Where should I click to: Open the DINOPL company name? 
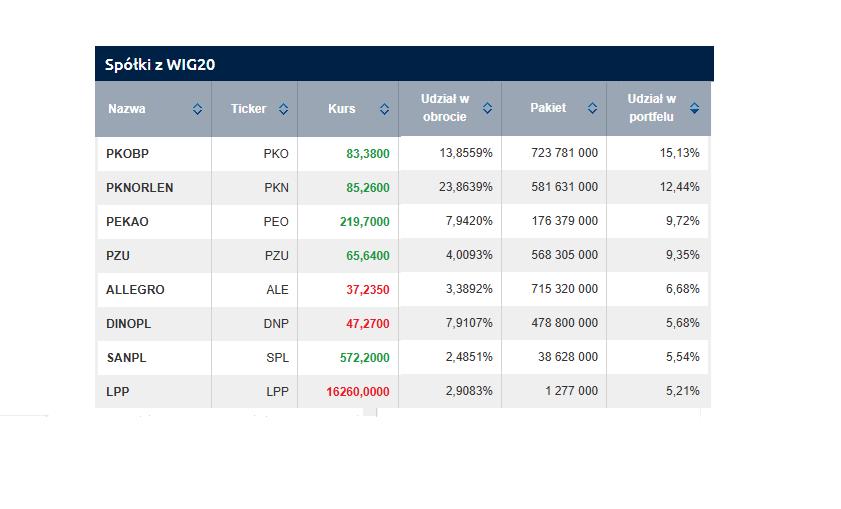[x=129, y=324]
